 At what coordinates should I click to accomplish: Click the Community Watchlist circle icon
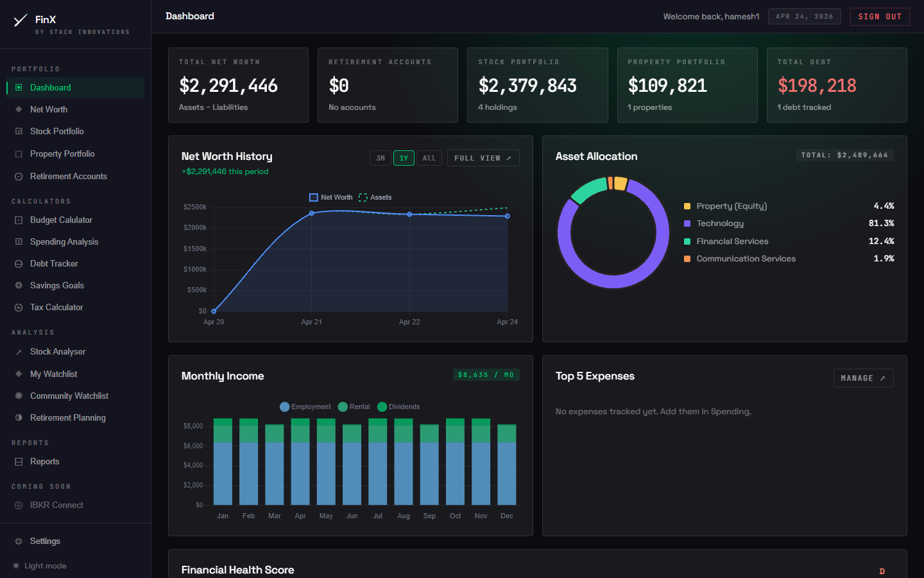pyautogui.click(x=19, y=396)
